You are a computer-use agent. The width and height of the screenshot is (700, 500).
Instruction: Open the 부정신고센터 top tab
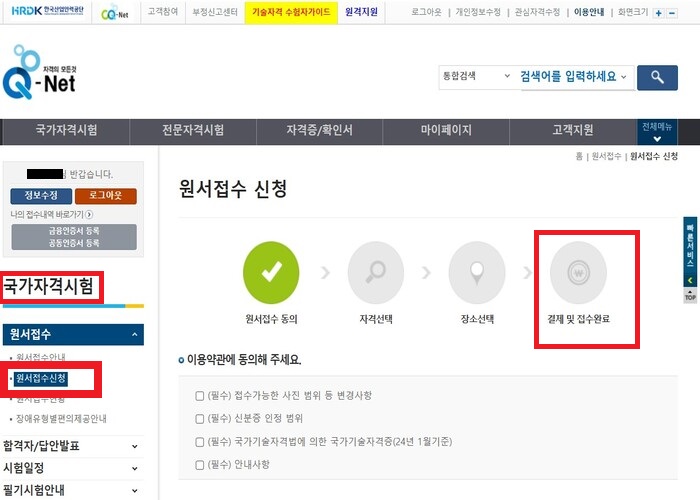pos(215,12)
